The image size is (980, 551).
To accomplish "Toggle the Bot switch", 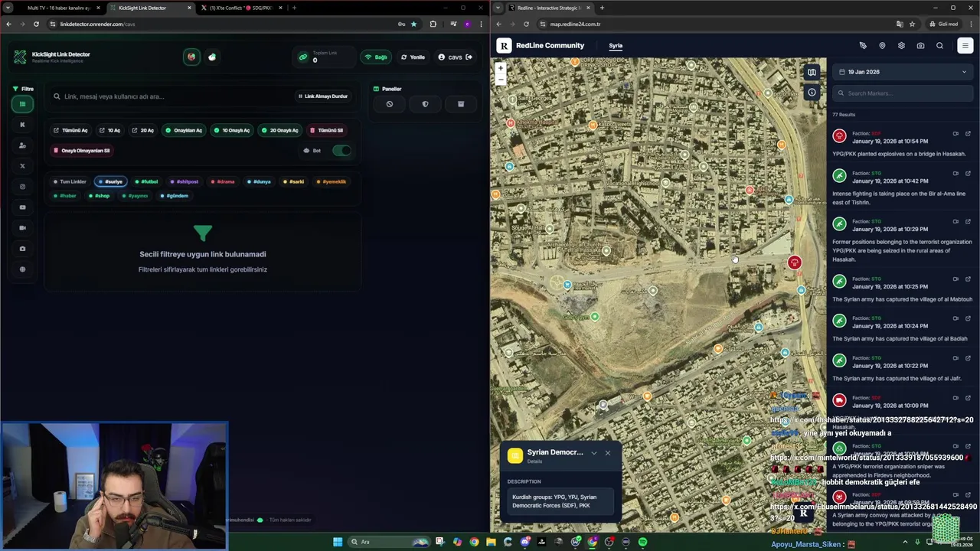I will [x=341, y=150].
